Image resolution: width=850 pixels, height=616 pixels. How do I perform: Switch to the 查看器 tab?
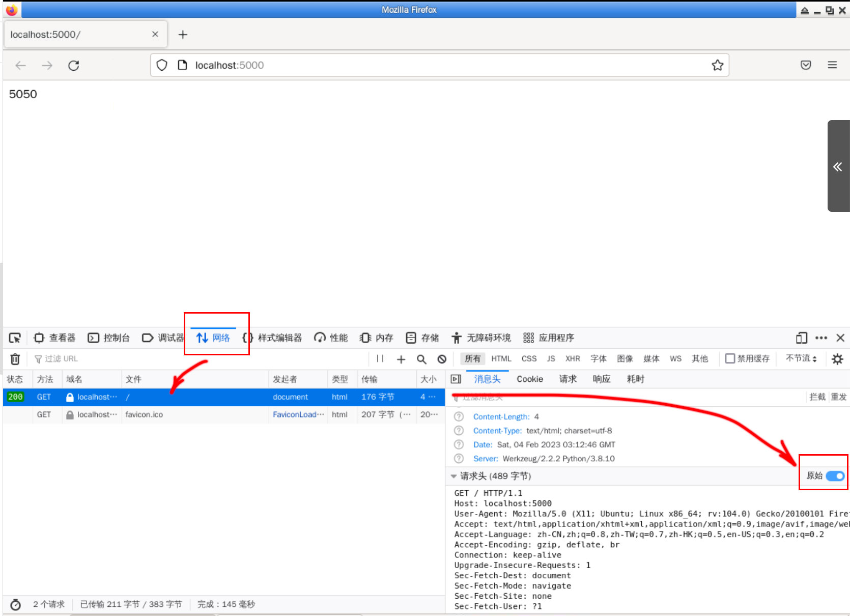[x=54, y=338]
